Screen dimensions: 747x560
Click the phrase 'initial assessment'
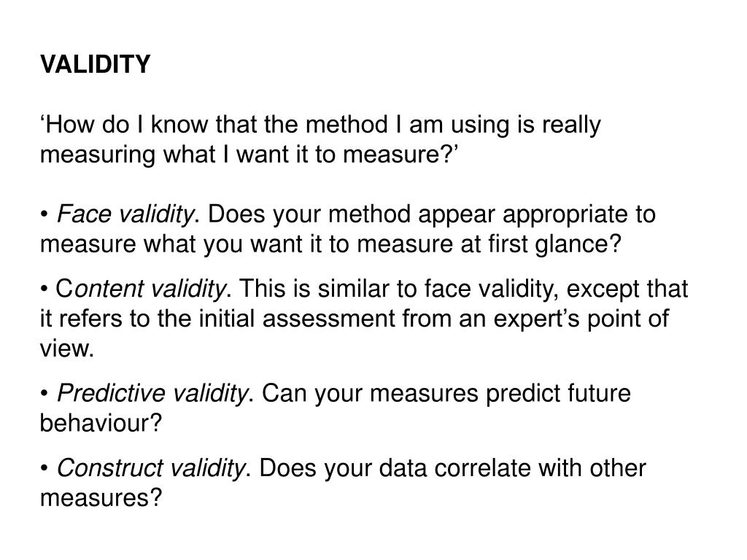click(x=296, y=319)
